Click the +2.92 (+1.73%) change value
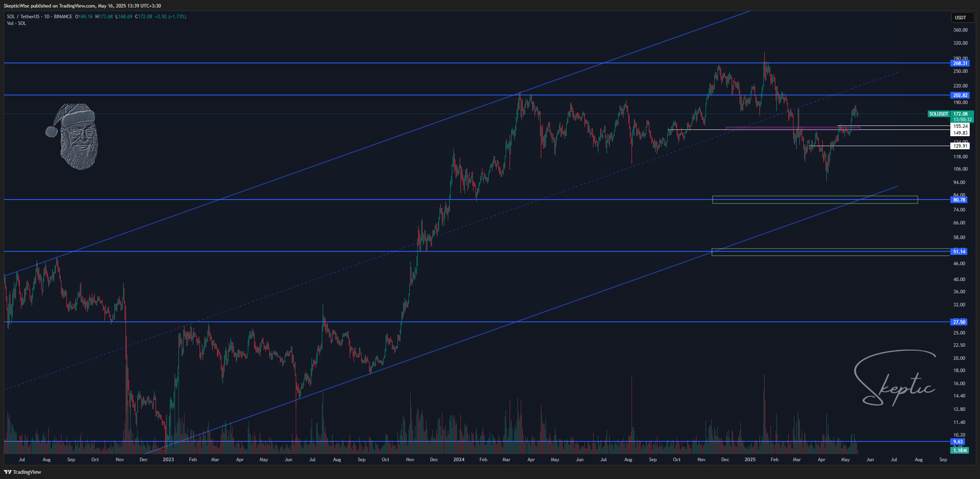Viewport: 980px width, 479px height. [x=170, y=17]
